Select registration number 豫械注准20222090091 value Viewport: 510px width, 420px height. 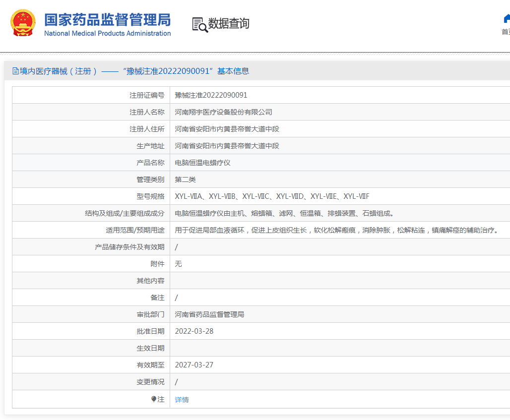(x=211, y=95)
